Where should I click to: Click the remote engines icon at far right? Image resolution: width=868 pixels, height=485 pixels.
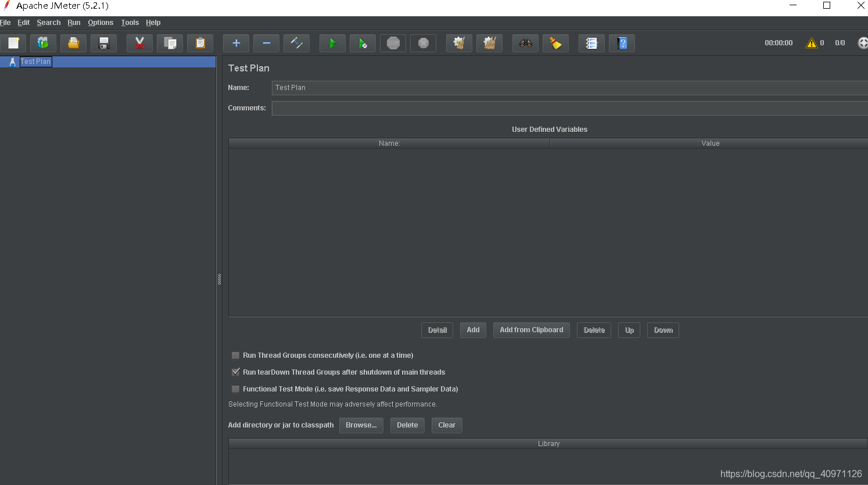tap(863, 43)
